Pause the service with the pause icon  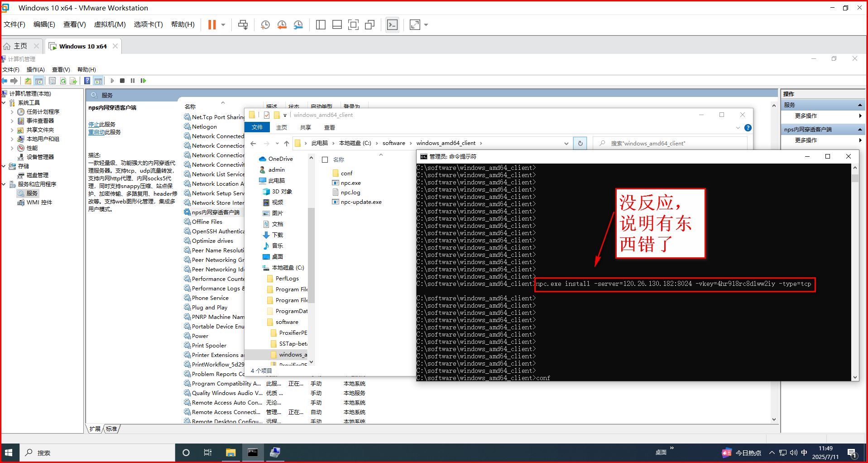133,81
